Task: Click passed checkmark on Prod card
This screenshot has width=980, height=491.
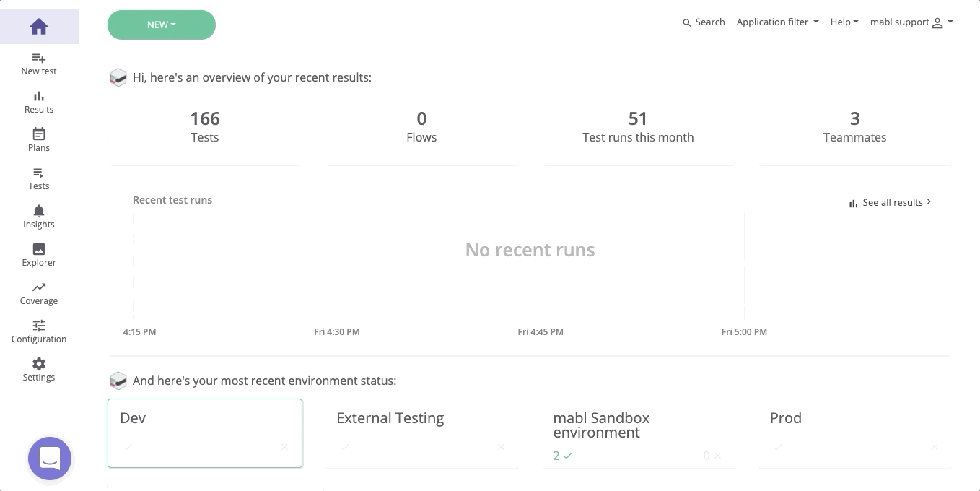Action: pyautogui.click(x=777, y=447)
